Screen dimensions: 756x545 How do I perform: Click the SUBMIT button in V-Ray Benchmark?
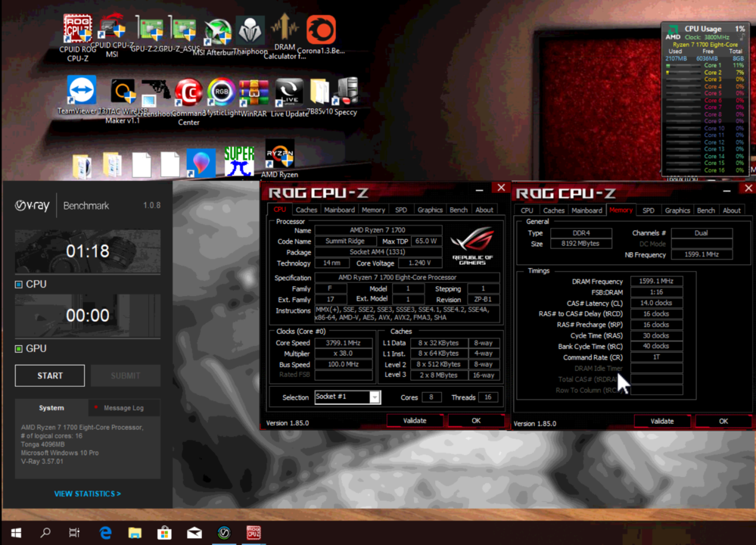126,375
